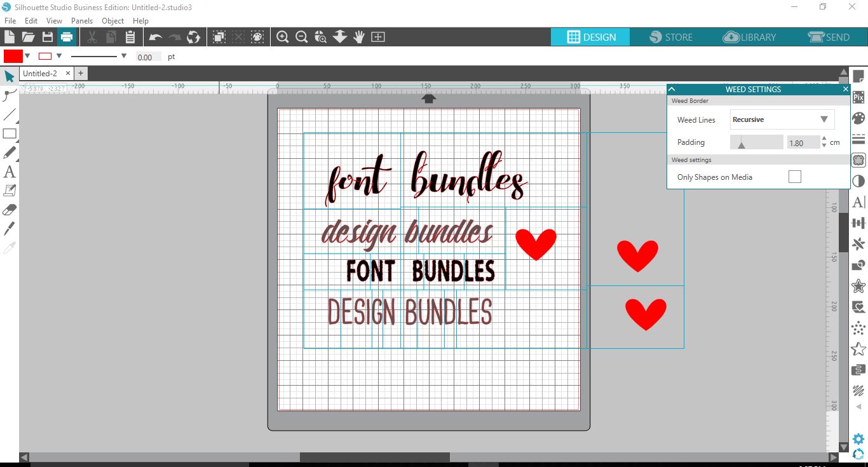Select the Line drawing tool

[10, 115]
